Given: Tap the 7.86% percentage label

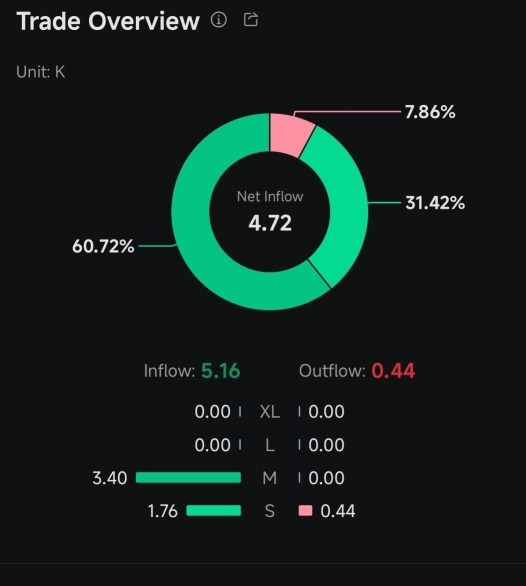Looking at the screenshot, I should coord(430,112).
